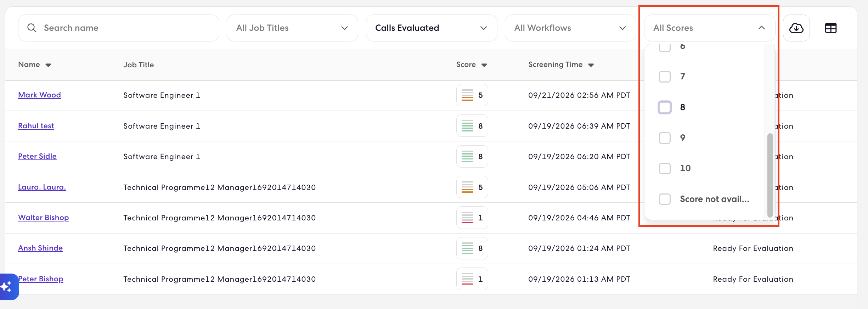Open Walter Bishop candidate link
The height and width of the screenshot is (309, 868).
click(x=44, y=218)
